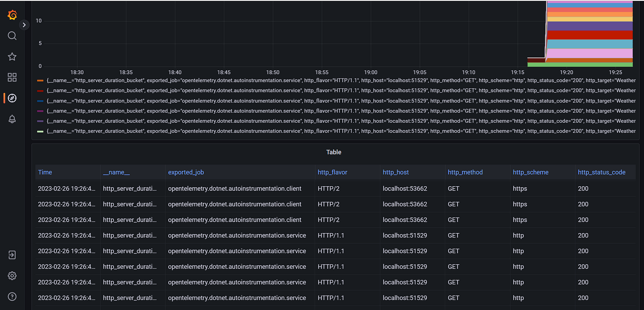Open Configuration gear icon

pyautogui.click(x=12, y=276)
